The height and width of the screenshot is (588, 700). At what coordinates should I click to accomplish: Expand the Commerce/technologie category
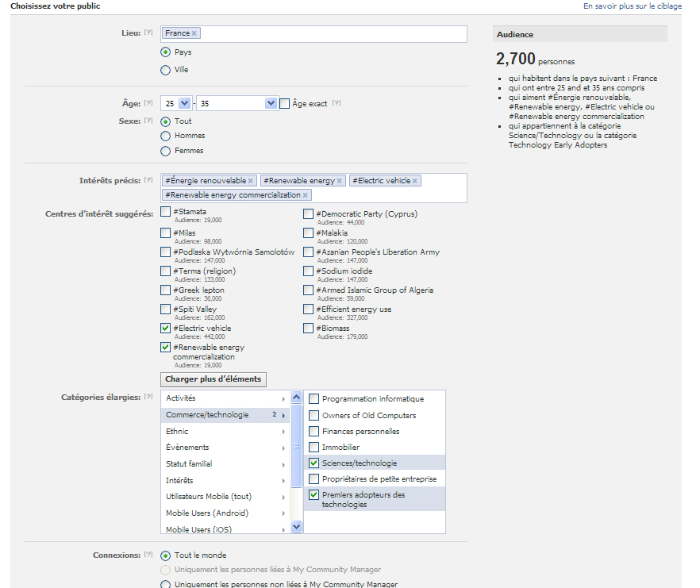[x=225, y=415]
